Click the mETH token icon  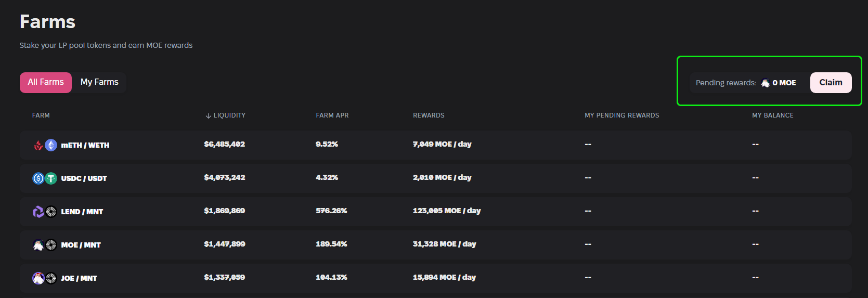[x=38, y=145]
